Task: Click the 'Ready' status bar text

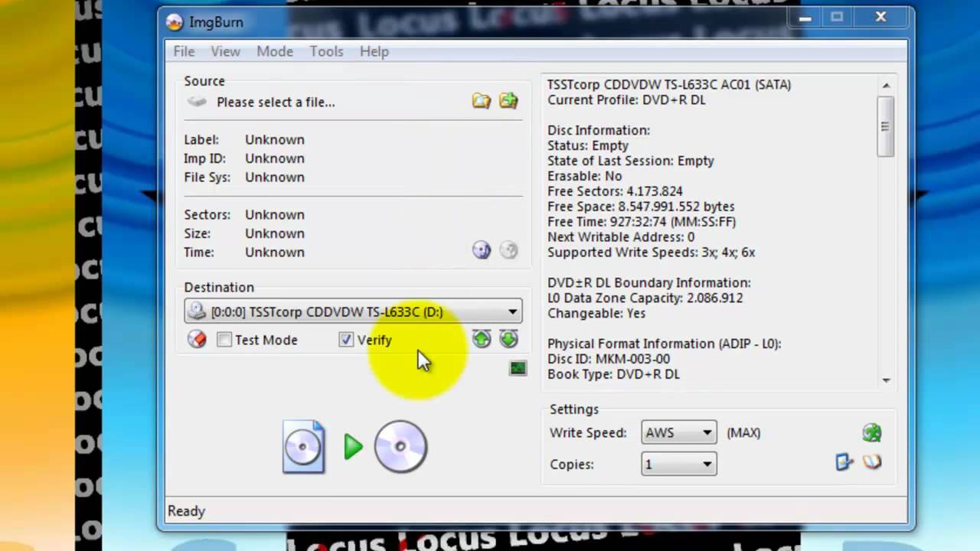Action: tap(186, 510)
